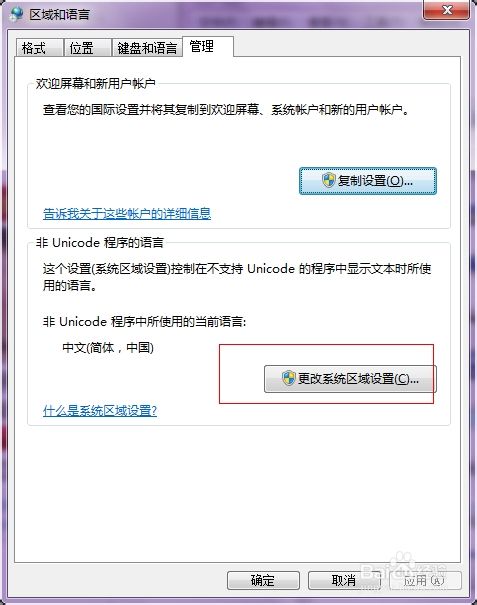The width and height of the screenshot is (477, 605).
Task: Click the shield icon on 更改系统区域设置 button
Action: click(289, 378)
